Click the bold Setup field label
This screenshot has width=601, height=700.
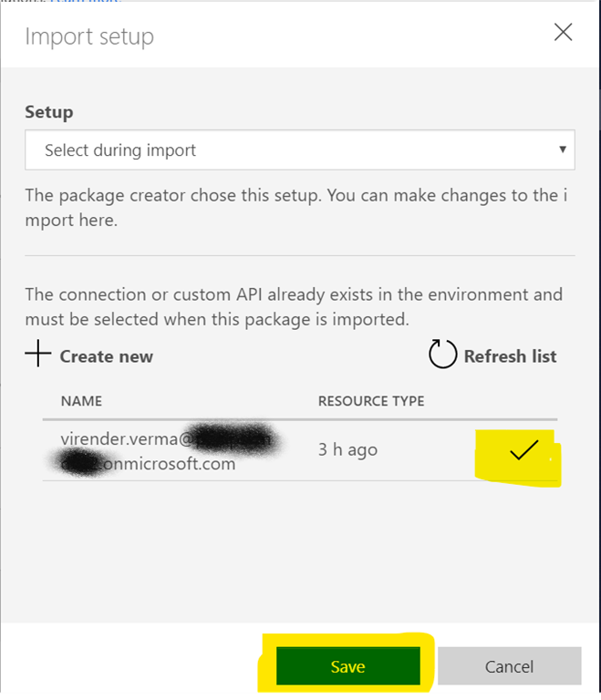(x=49, y=112)
